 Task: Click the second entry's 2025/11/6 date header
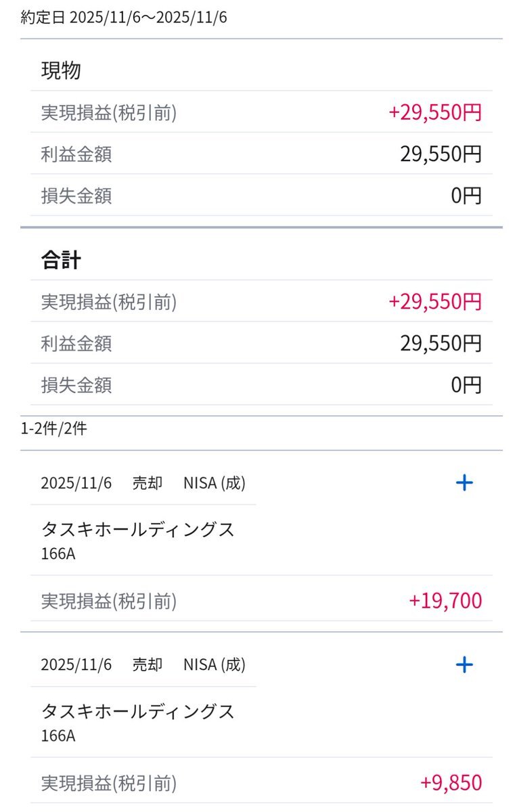click(76, 664)
